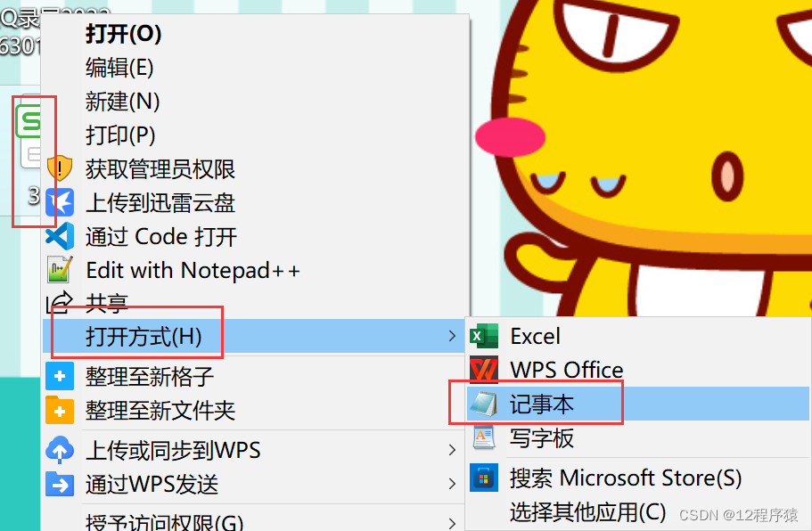812x531 pixels.
Task: Click the WordPad 写字板 icon
Action: point(484,437)
